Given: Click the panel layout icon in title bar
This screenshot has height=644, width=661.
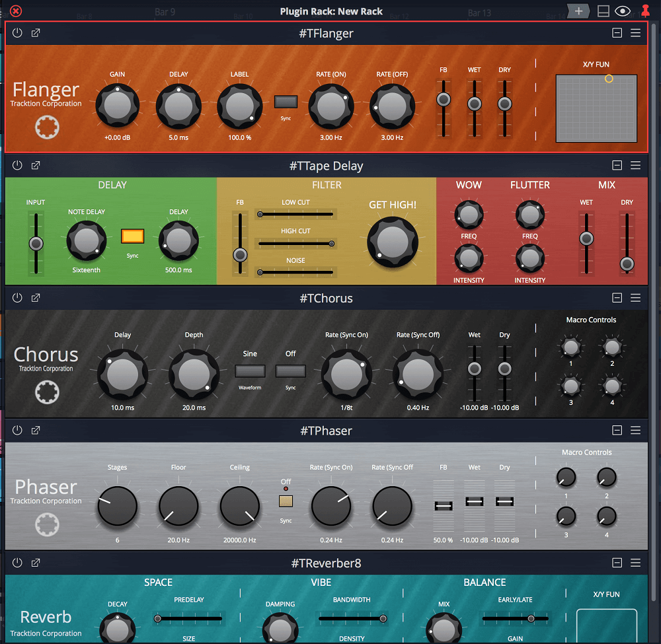Looking at the screenshot, I should point(603,11).
